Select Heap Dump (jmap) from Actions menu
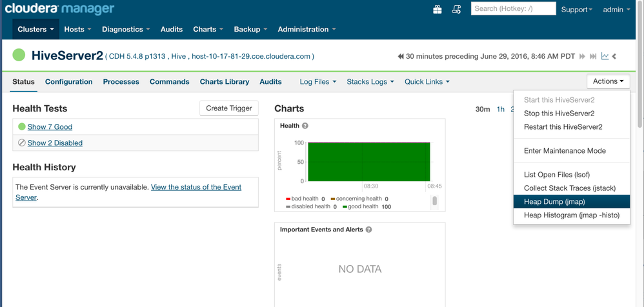This screenshot has height=307, width=644. pyautogui.click(x=554, y=202)
